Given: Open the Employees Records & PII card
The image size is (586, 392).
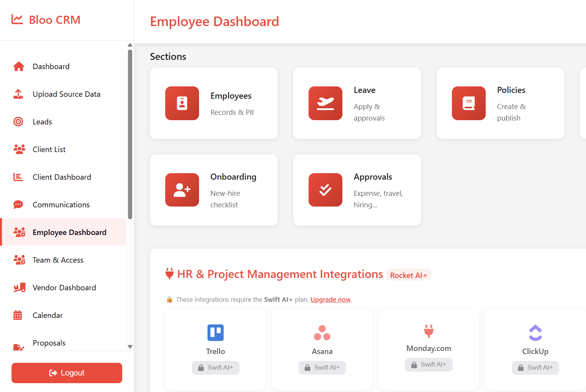Looking at the screenshot, I should coord(214,103).
